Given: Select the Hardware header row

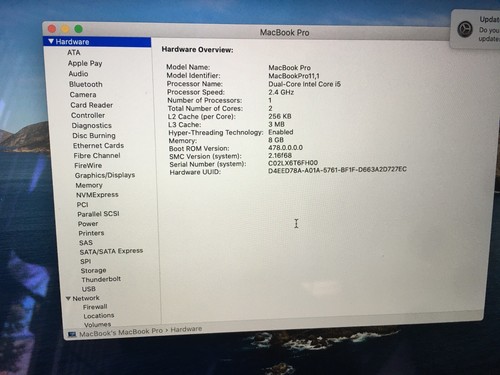Looking at the screenshot, I should [x=97, y=42].
